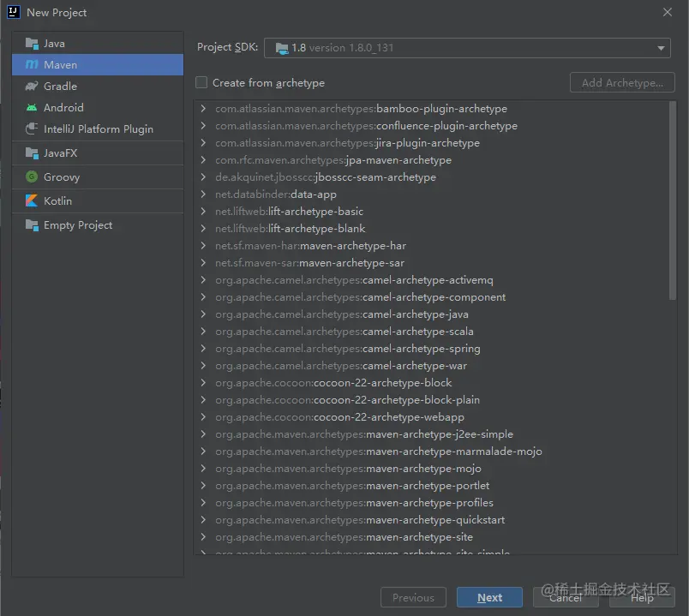Select the JavaFX project type
Image resolution: width=689 pixels, height=616 pixels.
(x=98, y=153)
